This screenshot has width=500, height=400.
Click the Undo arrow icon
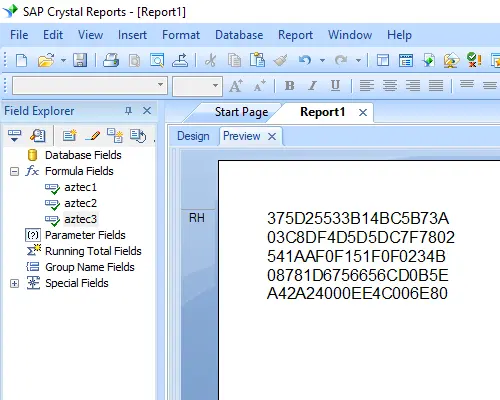coord(305,61)
